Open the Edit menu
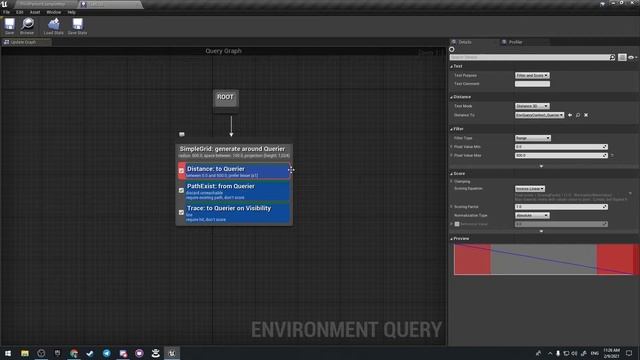The height and width of the screenshot is (360, 640). point(20,12)
